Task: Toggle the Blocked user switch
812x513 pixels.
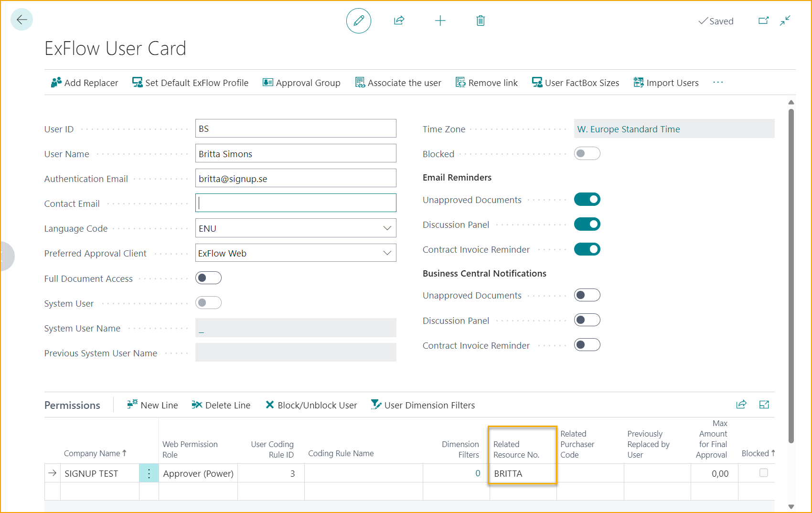Action: pyautogui.click(x=587, y=154)
